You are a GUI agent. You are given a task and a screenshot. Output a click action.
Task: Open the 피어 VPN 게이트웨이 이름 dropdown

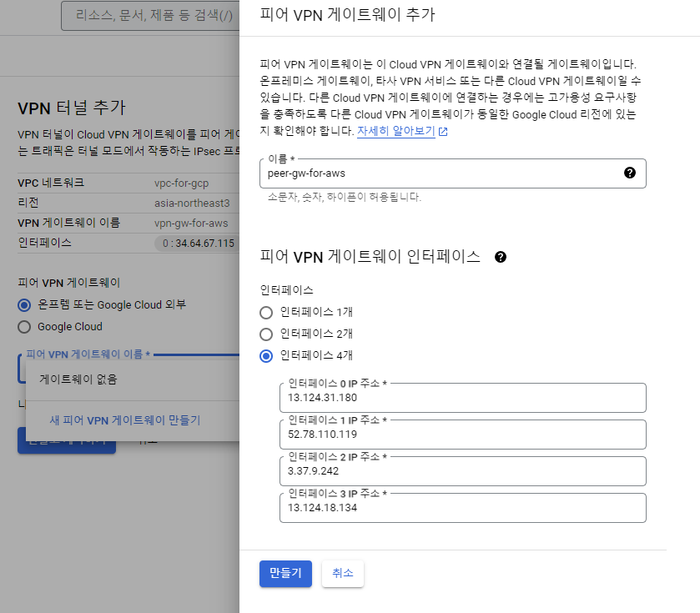pyautogui.click(x=128, y=369)
